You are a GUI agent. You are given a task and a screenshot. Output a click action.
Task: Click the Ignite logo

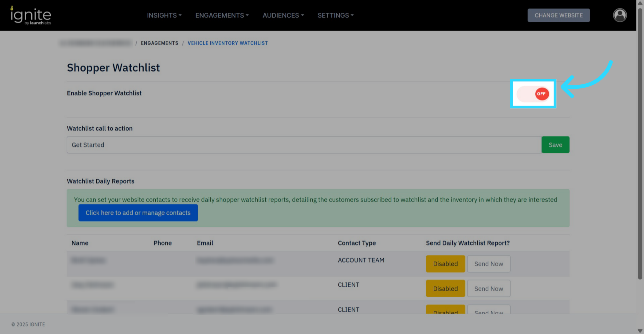click(31, 16)
